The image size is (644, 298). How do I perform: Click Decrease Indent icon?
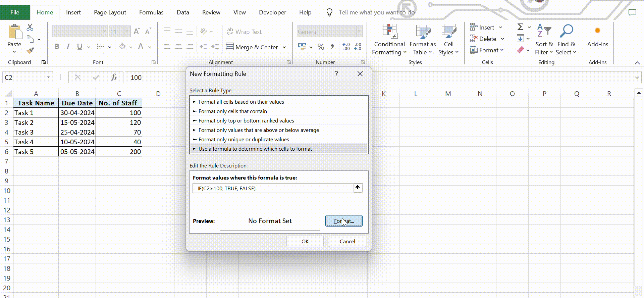(x=203, y=47)
